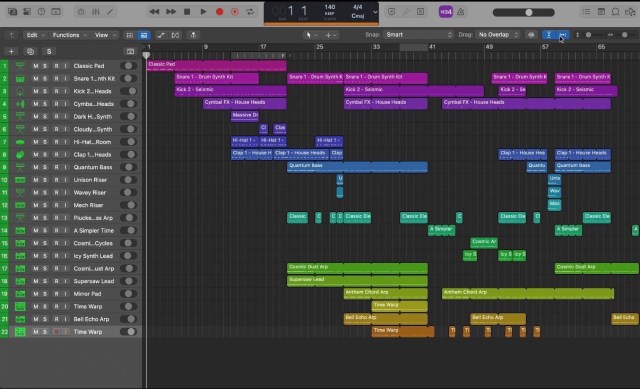
Task: Toggle the Replace mode icon
Action: pyautogui.click(x=391, y=12)
